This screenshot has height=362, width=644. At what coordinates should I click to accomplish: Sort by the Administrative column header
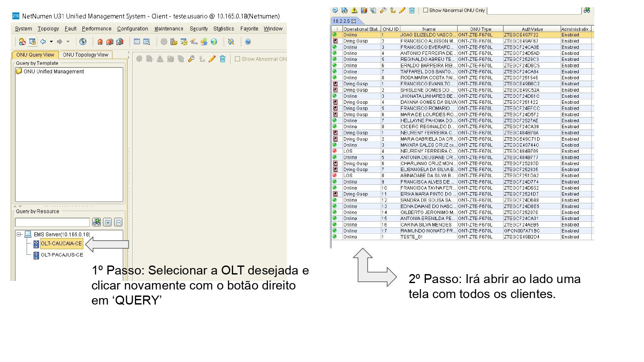coord(576,29)
